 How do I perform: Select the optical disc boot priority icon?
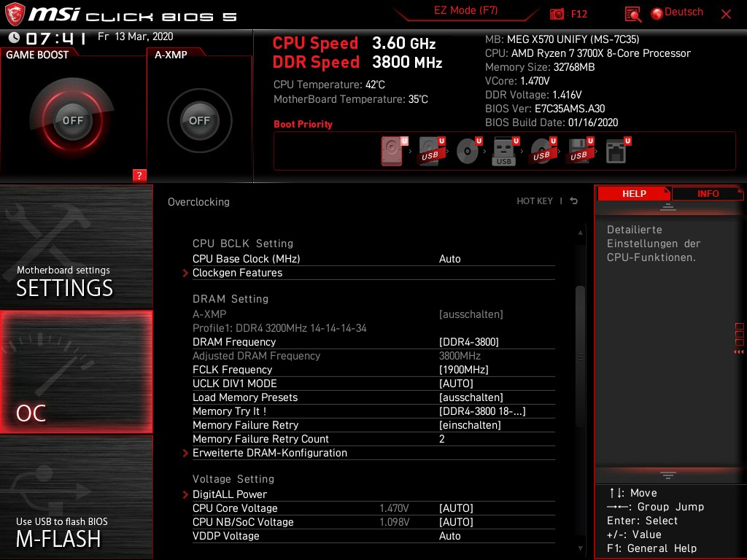click(467, 149)
